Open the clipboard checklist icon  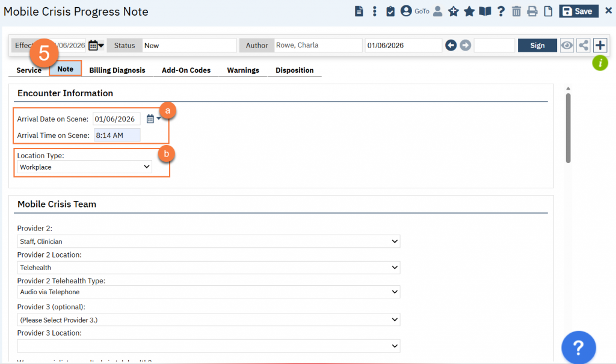(x=390, y=11)
